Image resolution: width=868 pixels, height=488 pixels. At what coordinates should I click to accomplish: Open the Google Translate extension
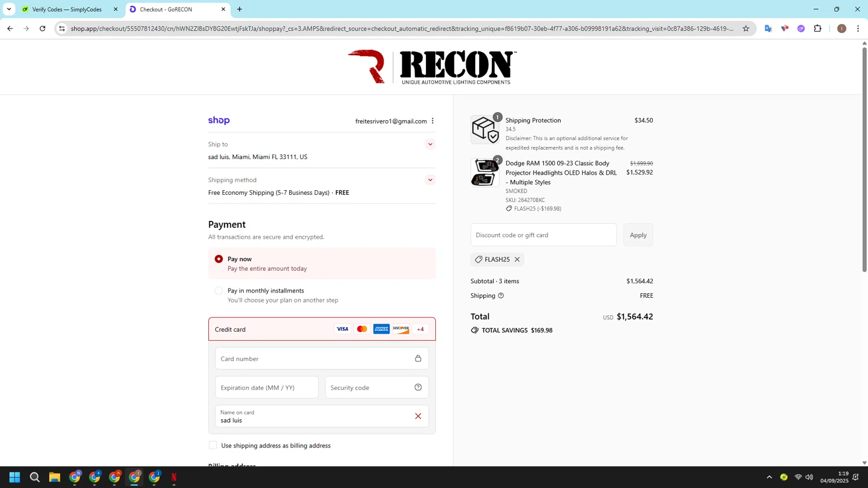pos(768,28)
